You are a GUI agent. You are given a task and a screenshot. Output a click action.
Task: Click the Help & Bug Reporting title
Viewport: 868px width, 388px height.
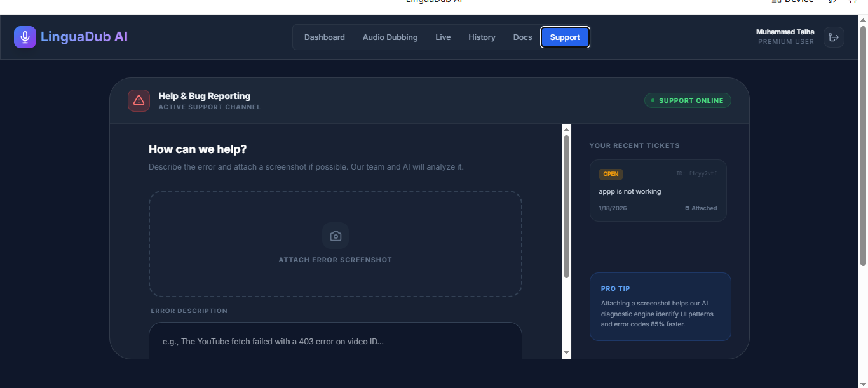[x=205, y=96]
